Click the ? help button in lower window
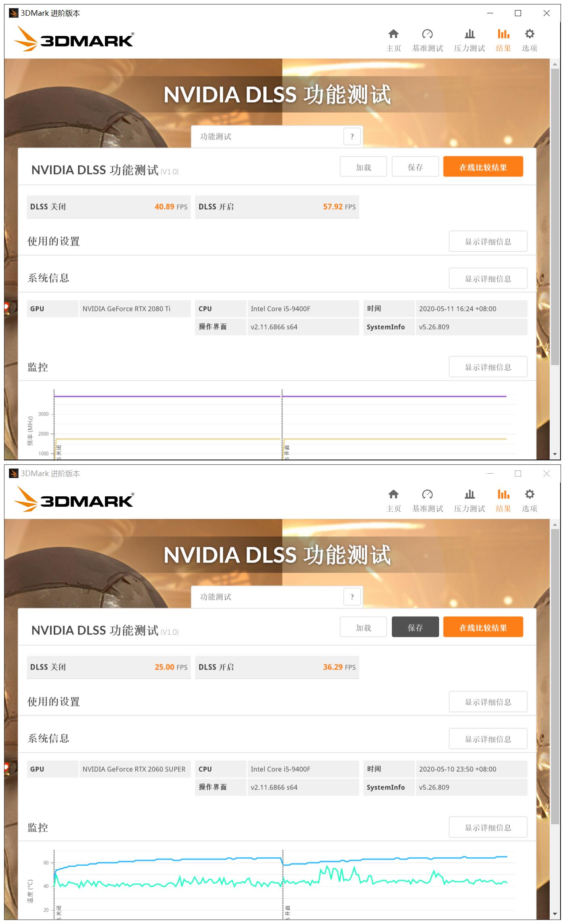The width and height of the screenshot is (565, 924). [x=352, y=597]
